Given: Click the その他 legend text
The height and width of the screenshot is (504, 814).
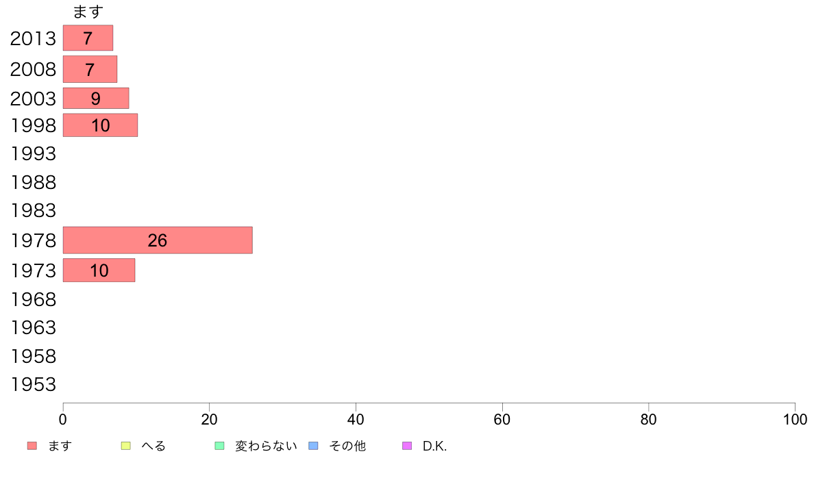Looking at the screenshot, I should [347, 446].
